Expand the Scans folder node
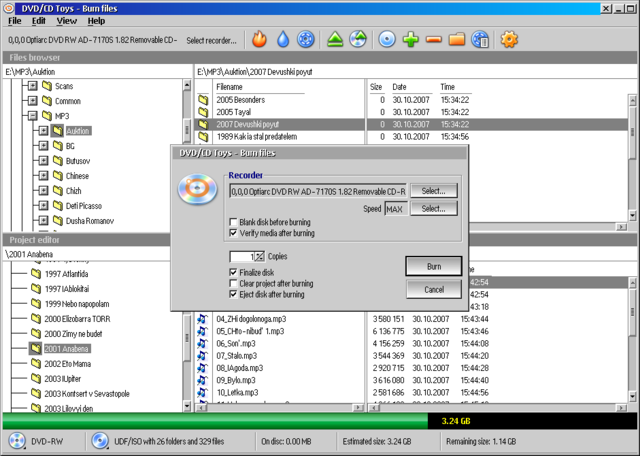The height and width of the screenshot is (456, 640). point(33,86)
